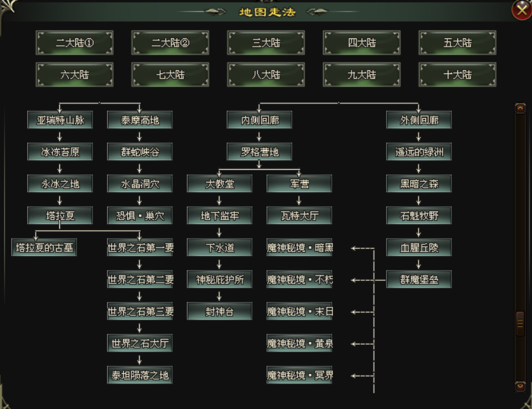532x409 pixels.
Task: Switch to the 七大陆 tab
Action: click(170, 75)
